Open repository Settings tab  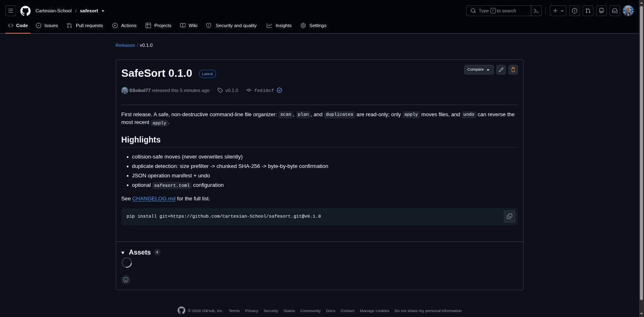pos(314,25)
